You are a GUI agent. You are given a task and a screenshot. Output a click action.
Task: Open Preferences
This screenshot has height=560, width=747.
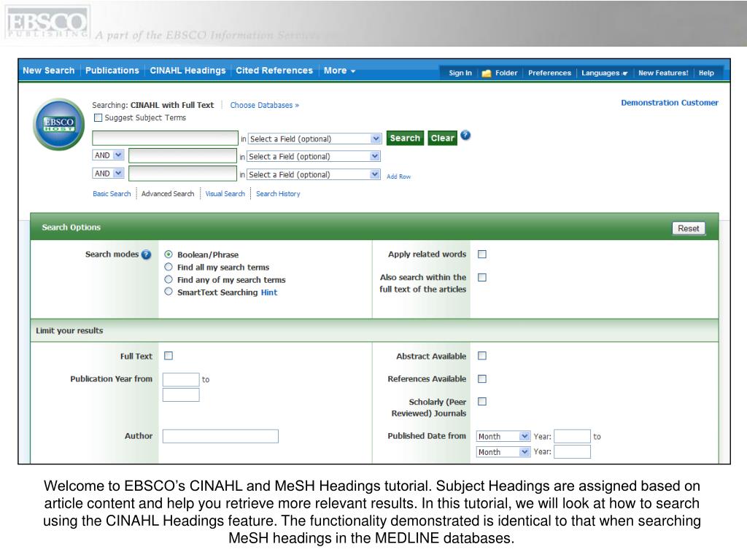[x=549, y=73]
